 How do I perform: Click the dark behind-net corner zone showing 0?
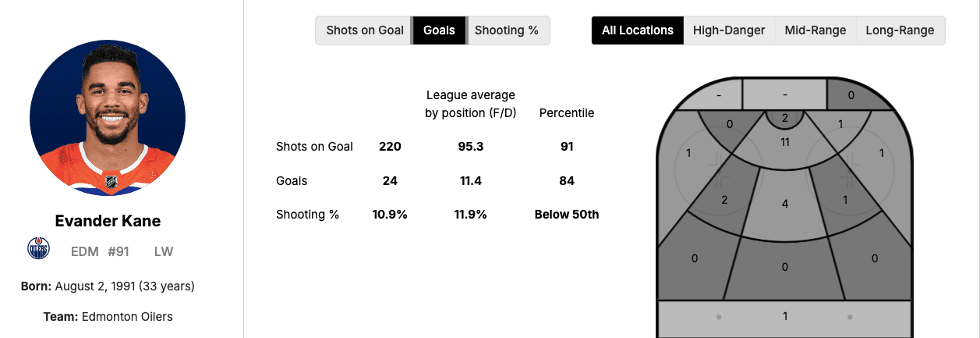pos(851,95)
